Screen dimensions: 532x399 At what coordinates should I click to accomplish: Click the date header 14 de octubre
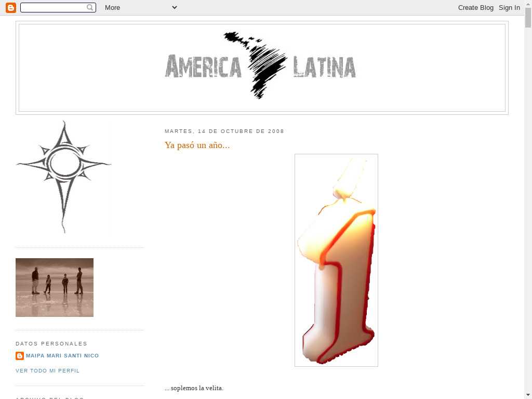tap(224, 131)
